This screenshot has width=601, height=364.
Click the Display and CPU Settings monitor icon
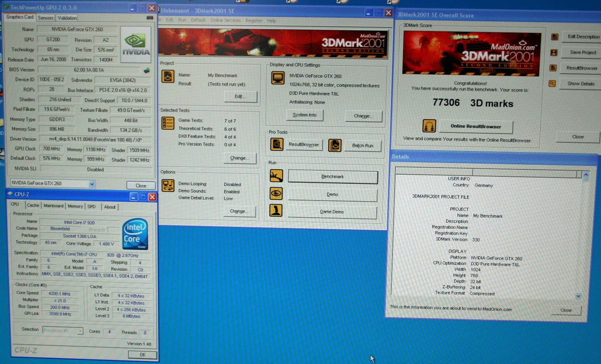[277, 78]
